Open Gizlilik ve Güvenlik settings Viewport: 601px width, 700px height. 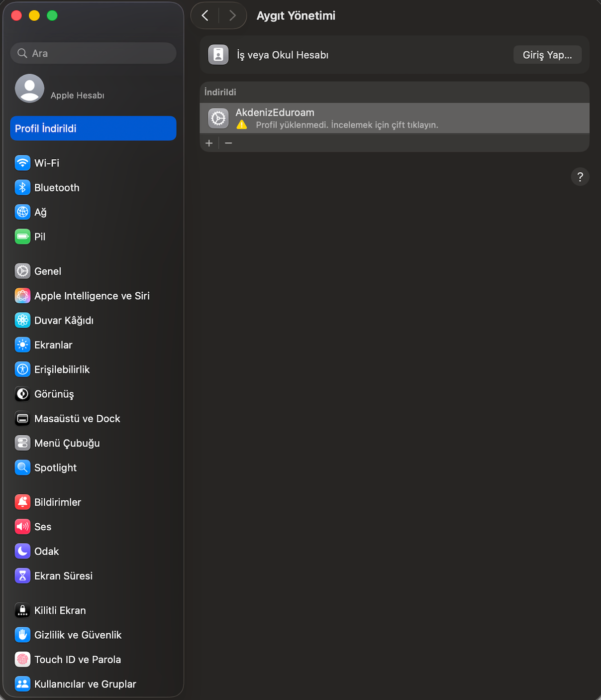point(78,635)
